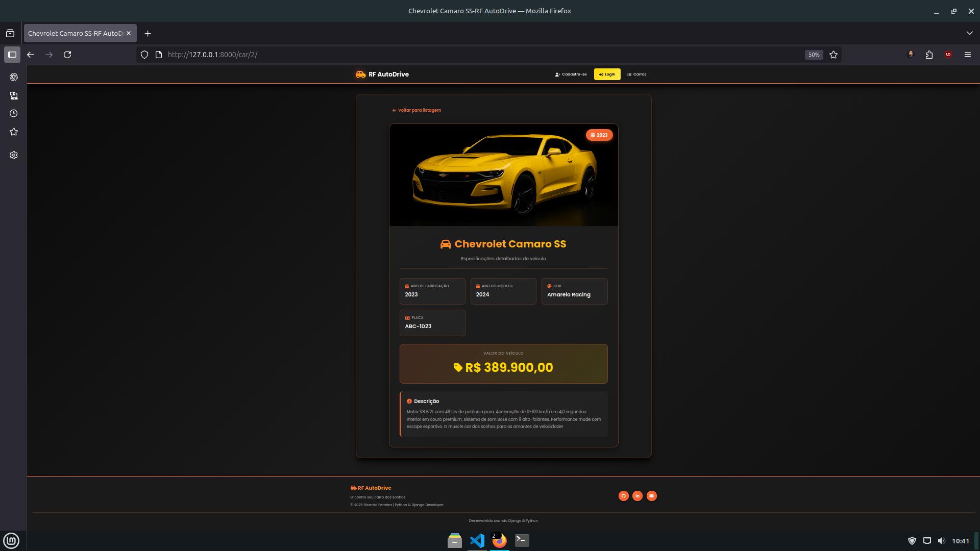Click the GitHub icon in the footer

pyautogui.click(x=623, y=496)
